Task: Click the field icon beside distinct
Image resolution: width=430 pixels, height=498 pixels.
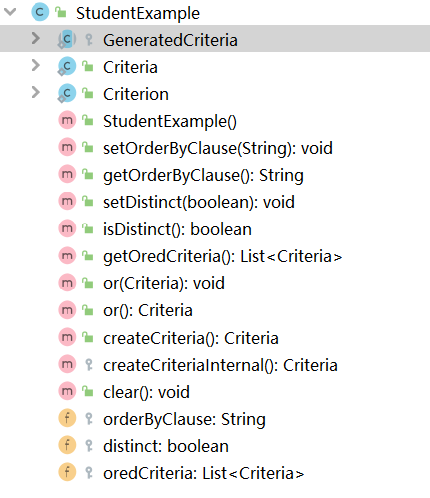Action: [67, 445]
